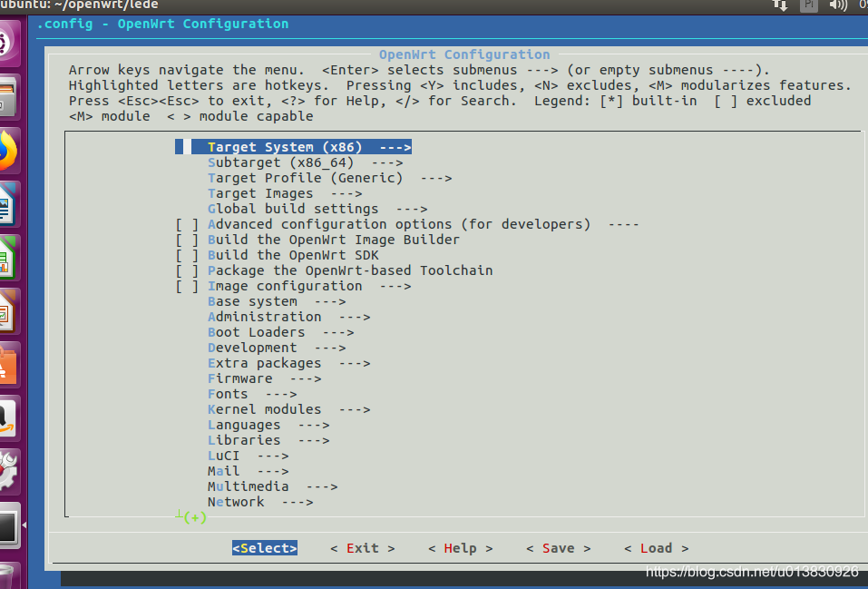
Task: Expand Base system submenu arrow
Action: pyautogui.click(x=330, y=302)
